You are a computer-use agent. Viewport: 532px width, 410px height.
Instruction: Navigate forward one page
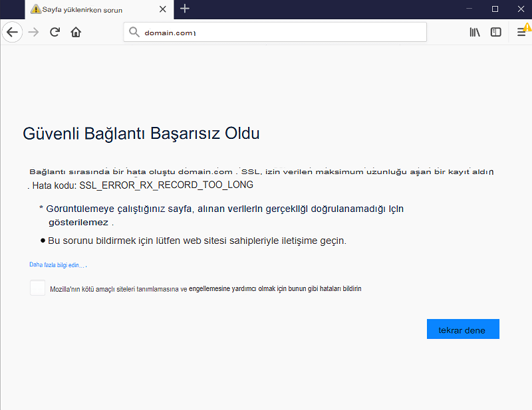33,32
